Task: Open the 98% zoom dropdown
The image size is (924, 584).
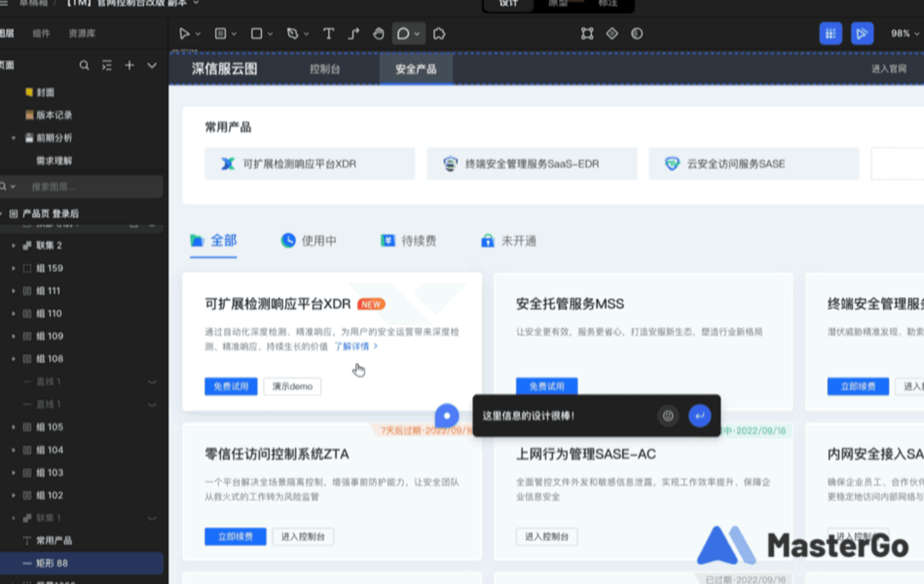Action: click(x=905, y=34)
